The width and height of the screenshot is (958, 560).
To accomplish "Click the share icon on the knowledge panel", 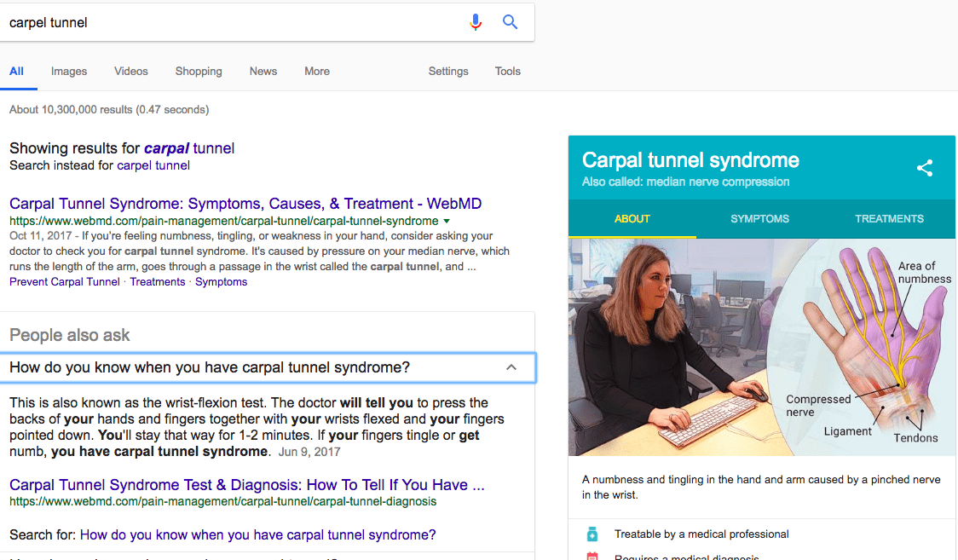I will point(925,168).
